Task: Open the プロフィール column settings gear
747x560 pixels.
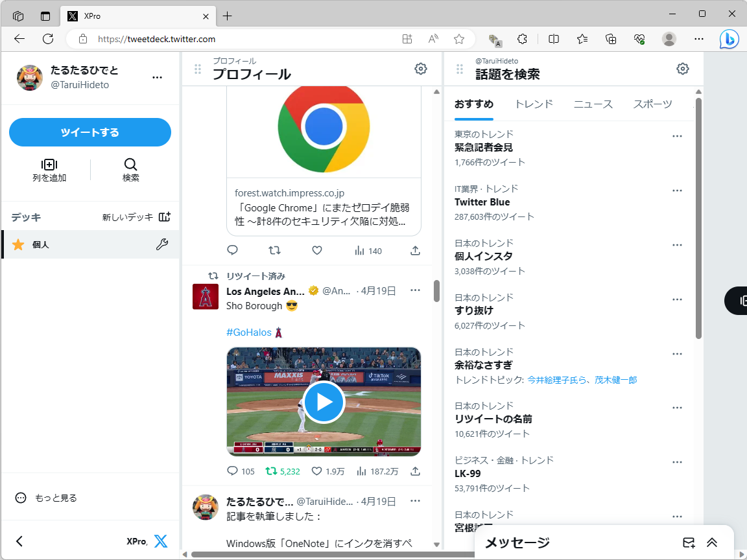Action: [x=420, y=68]
